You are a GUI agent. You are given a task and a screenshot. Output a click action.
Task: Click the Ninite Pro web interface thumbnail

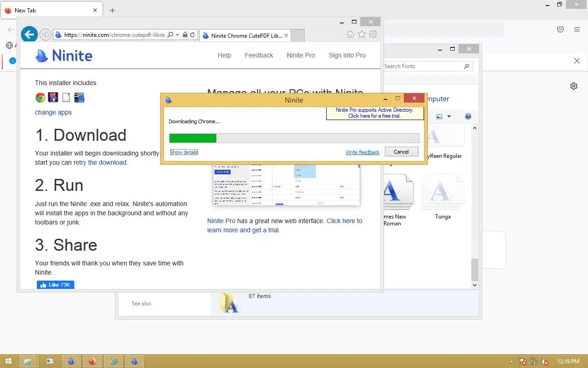[286, 184]
